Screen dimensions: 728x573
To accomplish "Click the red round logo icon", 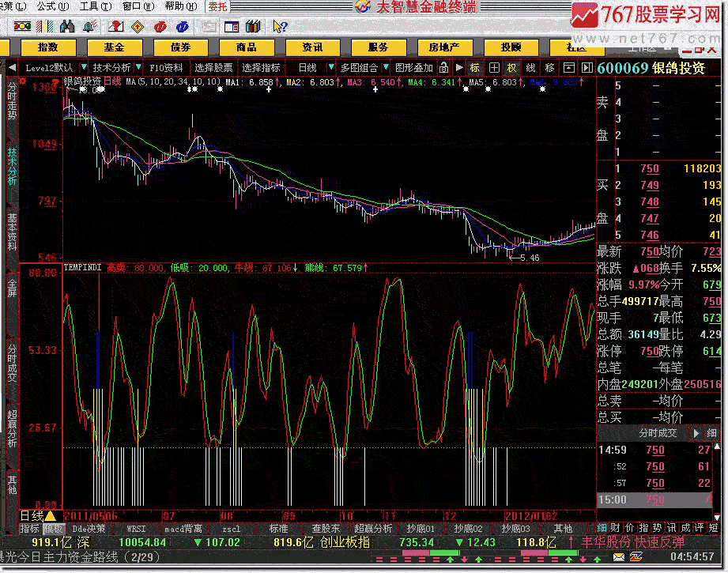I will click(160, 27).
